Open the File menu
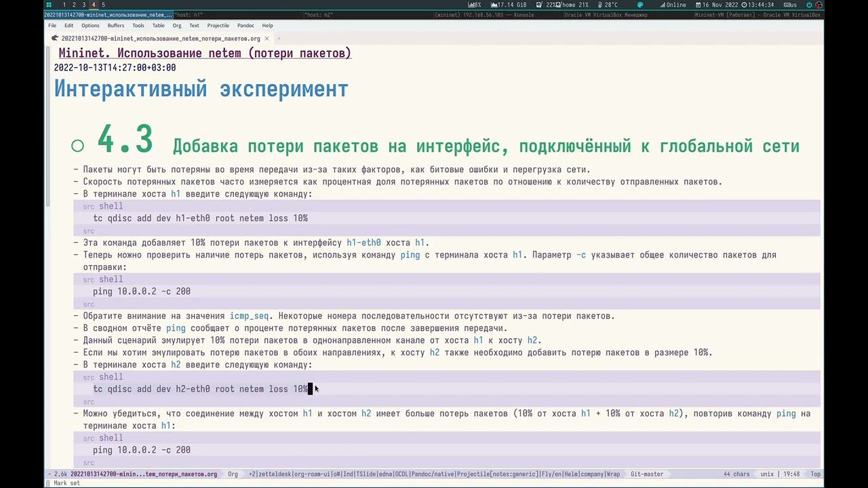Image resolution: width=868 pixels, height=488 pixels. (x=52, y=26)
